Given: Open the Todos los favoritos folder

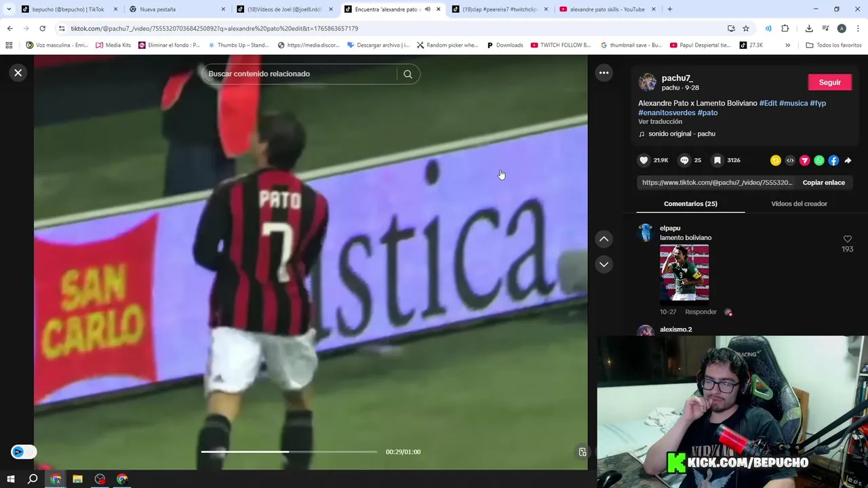Looking at the screenshot, I should (833, 45).
